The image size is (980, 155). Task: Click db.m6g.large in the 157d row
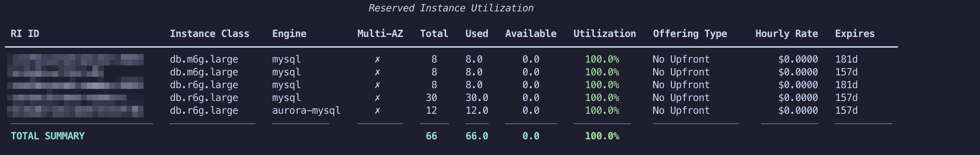(204, 72)
